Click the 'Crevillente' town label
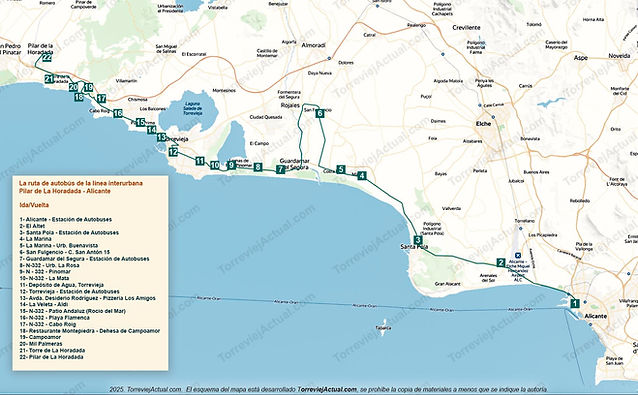Viewport: 638px width, 395px height. [x=466, y=28]
